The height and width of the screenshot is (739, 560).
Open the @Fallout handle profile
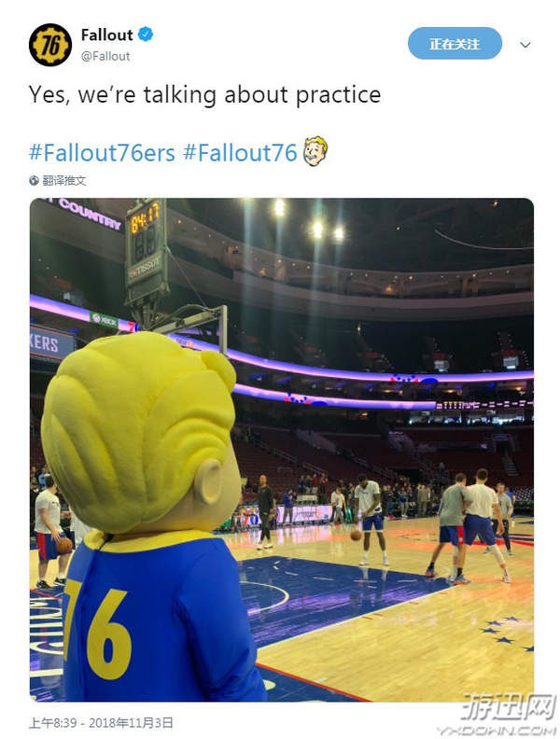click(105, 56)
